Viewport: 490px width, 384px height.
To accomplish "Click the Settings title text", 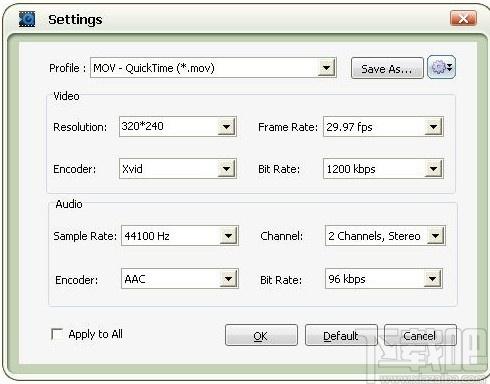I will (75, 20).
